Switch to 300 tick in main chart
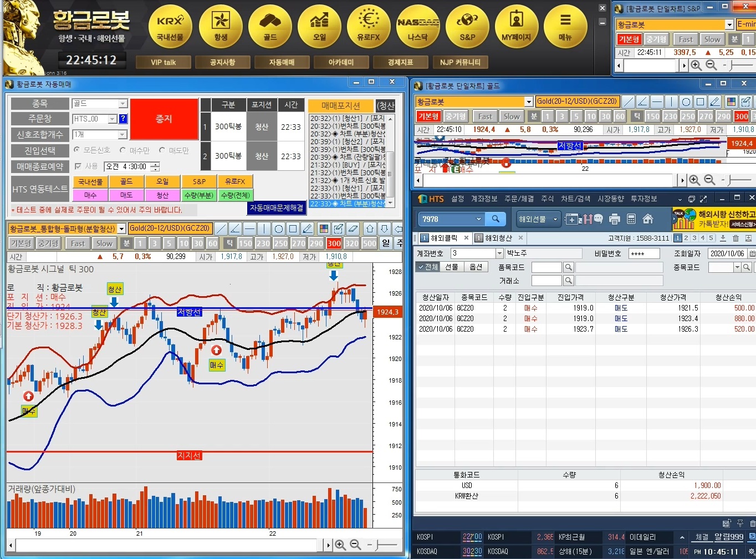The image size is (756, 559). click(x=334, y=243)
